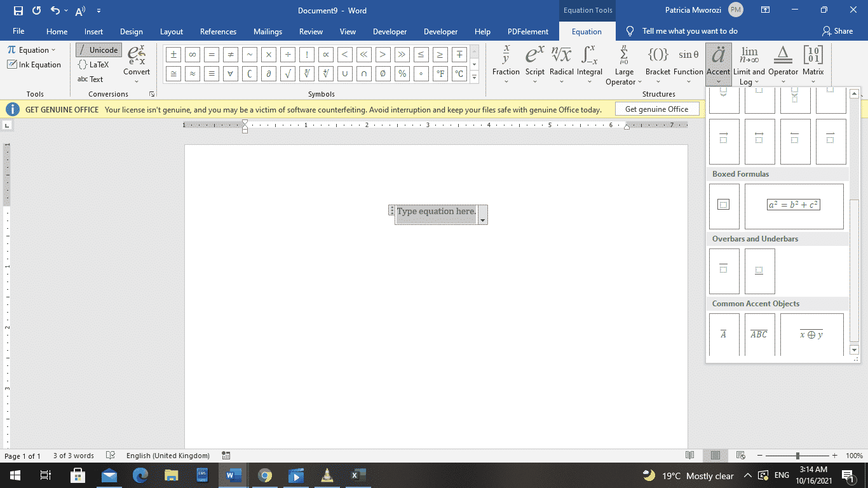
Task: Open the Equation gallery dropdown
Action: [x=32, y=50]
